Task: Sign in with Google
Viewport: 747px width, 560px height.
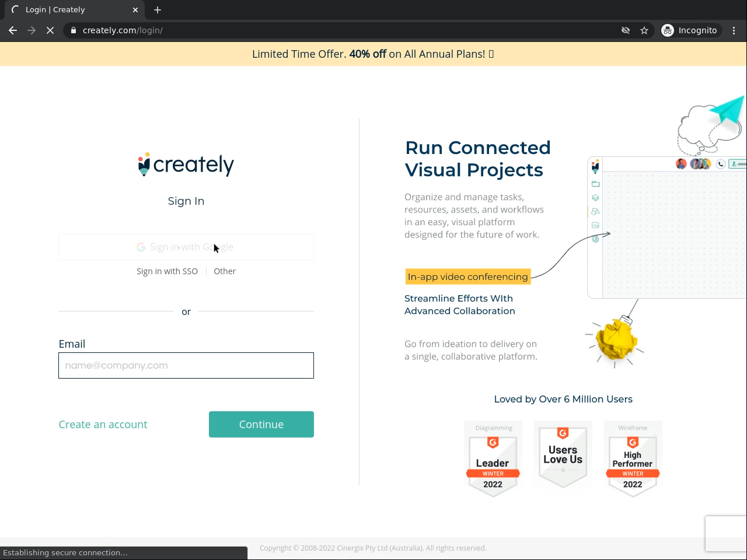Action: tap(186, 247)
